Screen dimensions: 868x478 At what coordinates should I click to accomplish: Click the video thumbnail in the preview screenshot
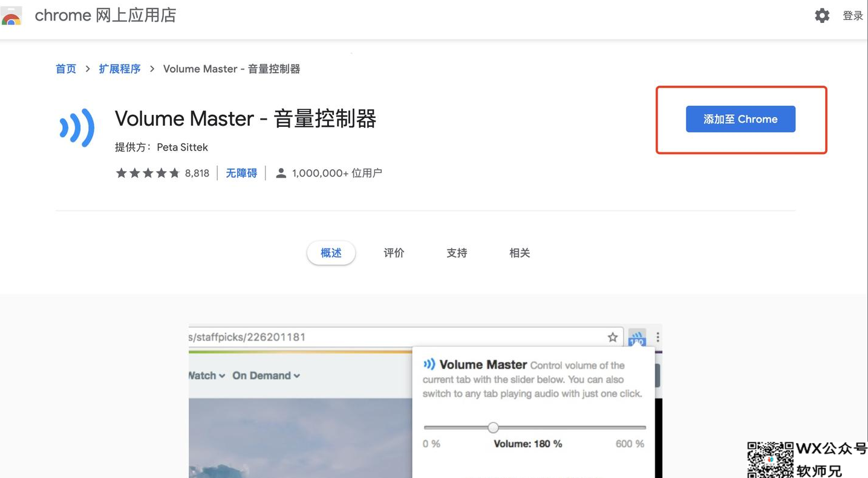300,438
